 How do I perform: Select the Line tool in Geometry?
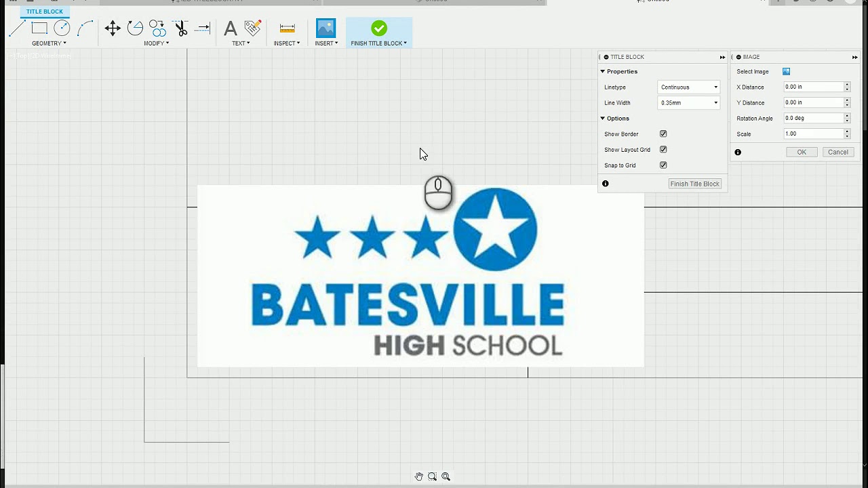click(17, 28)
